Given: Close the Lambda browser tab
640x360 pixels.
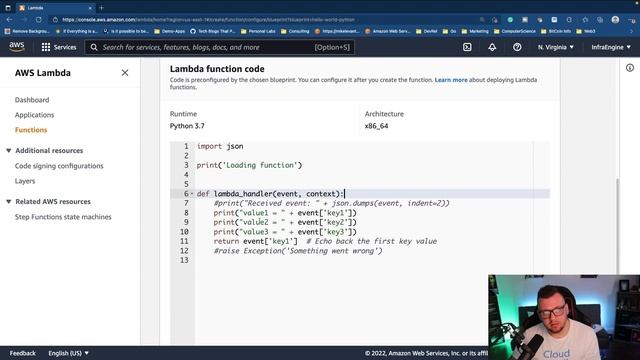Looking at the screenshot, I should click(90, 8).
